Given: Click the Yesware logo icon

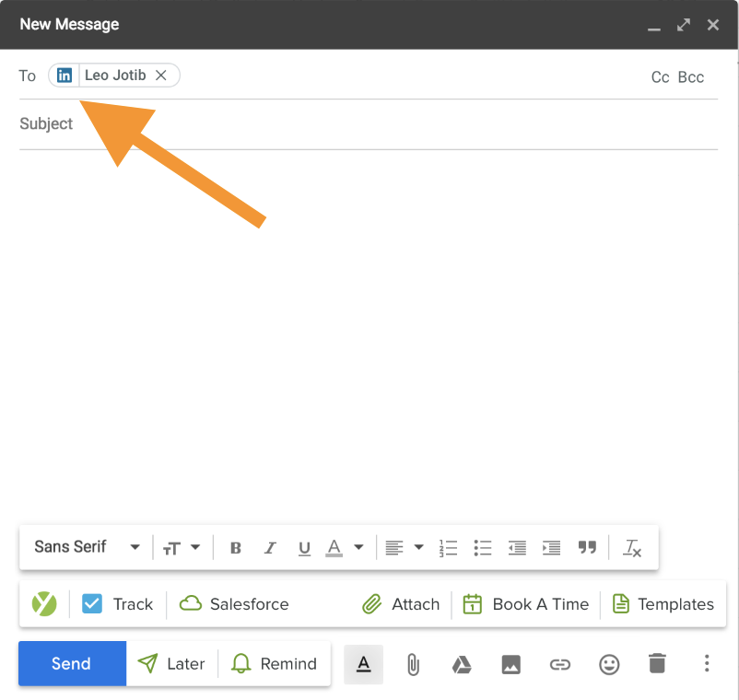Looking at the screenshot, I should (x=44, y=604).
